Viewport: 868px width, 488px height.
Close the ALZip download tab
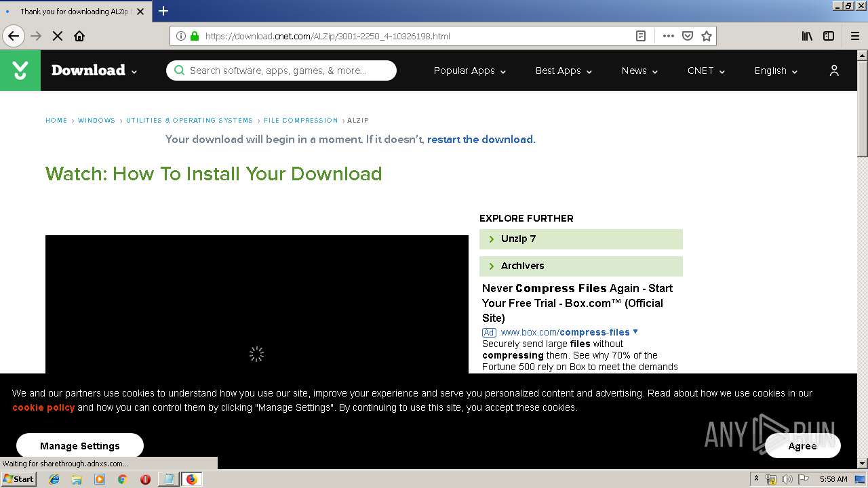pos(140,12)
